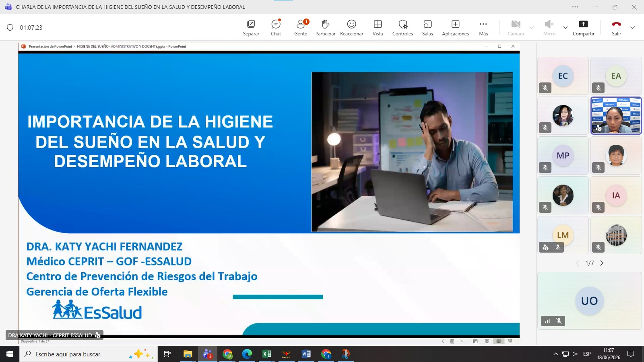Open Microsoft Edge from the taskbar

tap(247, 354)
